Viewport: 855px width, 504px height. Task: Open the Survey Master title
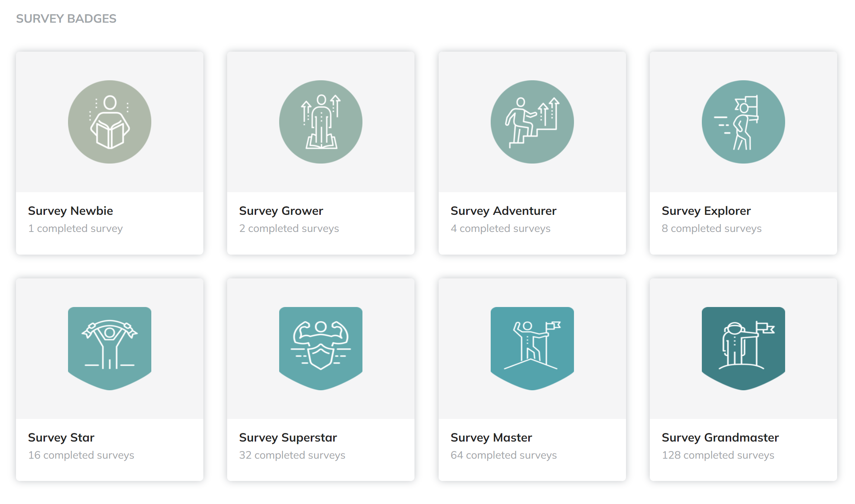click(491, 437)
